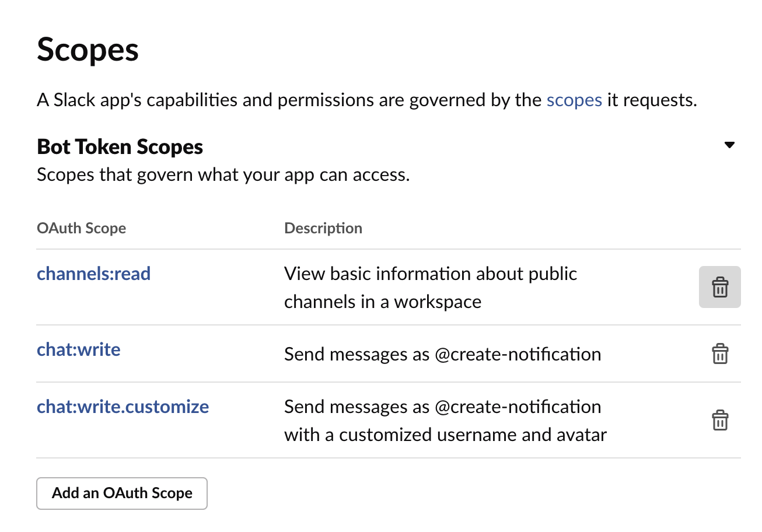Screen dimensions: 762x532
Task: Collapse the Bot Token Scopes section
Action: 729,145
